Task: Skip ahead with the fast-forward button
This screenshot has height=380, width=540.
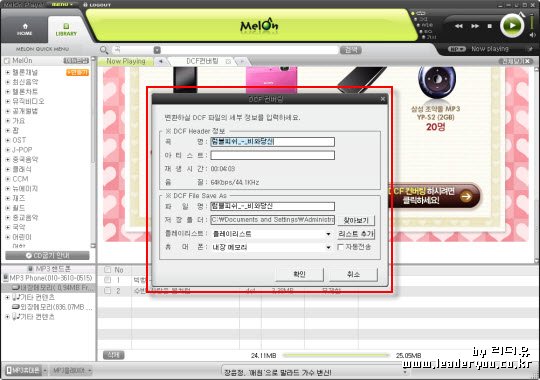Action: [x=475, y=26]
